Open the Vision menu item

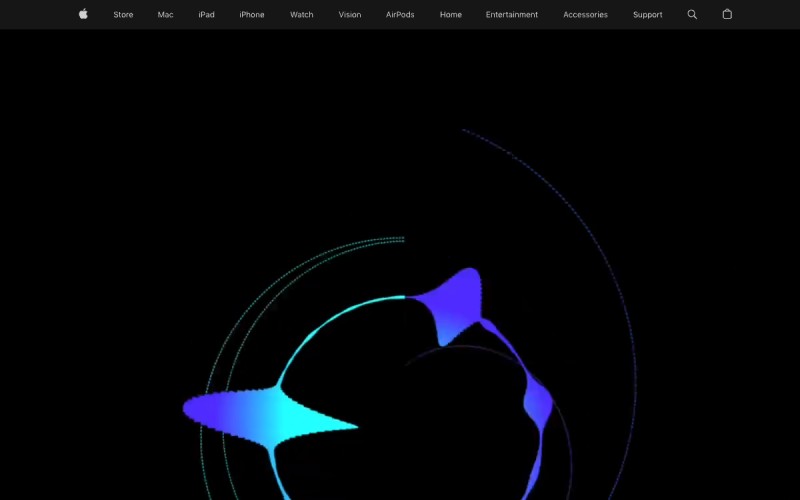click(349, 15)
